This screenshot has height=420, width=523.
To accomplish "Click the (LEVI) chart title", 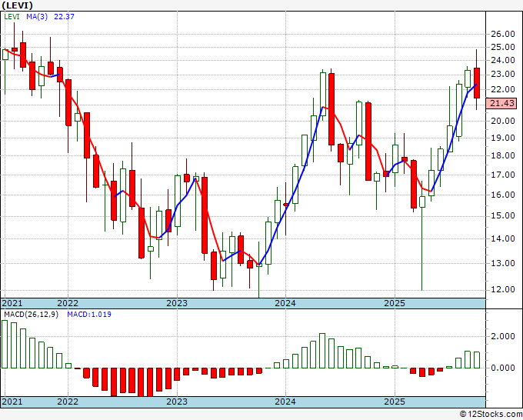I will coord(18,5).
